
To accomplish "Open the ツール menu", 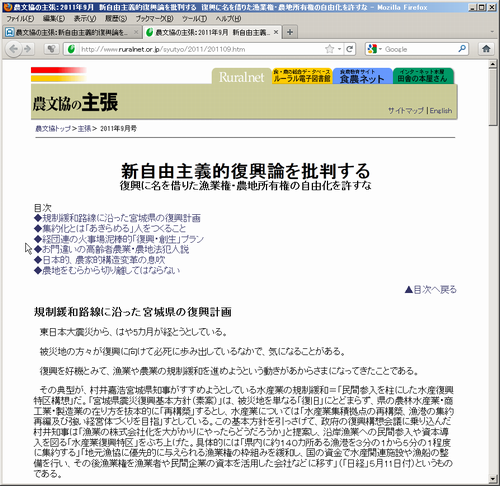I will tap(194, 19).
